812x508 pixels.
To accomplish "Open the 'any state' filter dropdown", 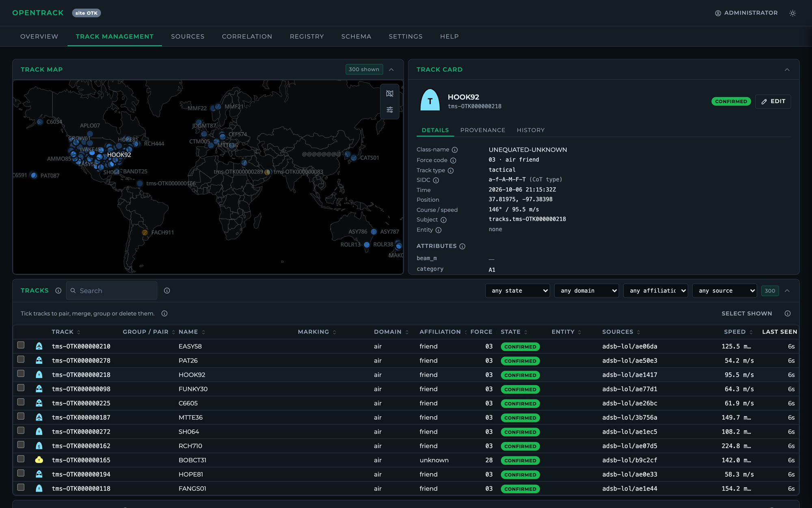I will (x=518, y=291).
